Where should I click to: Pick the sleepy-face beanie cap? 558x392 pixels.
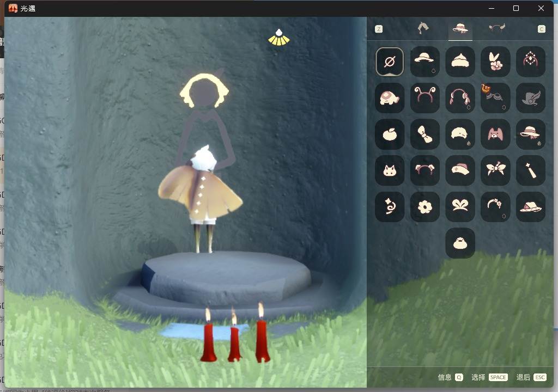tap(460, 134)
